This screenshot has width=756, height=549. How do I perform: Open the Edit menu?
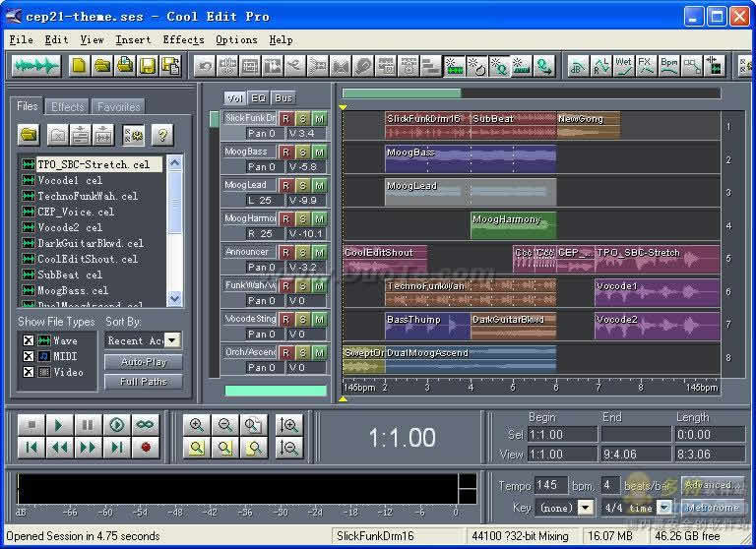click(56, 40)
